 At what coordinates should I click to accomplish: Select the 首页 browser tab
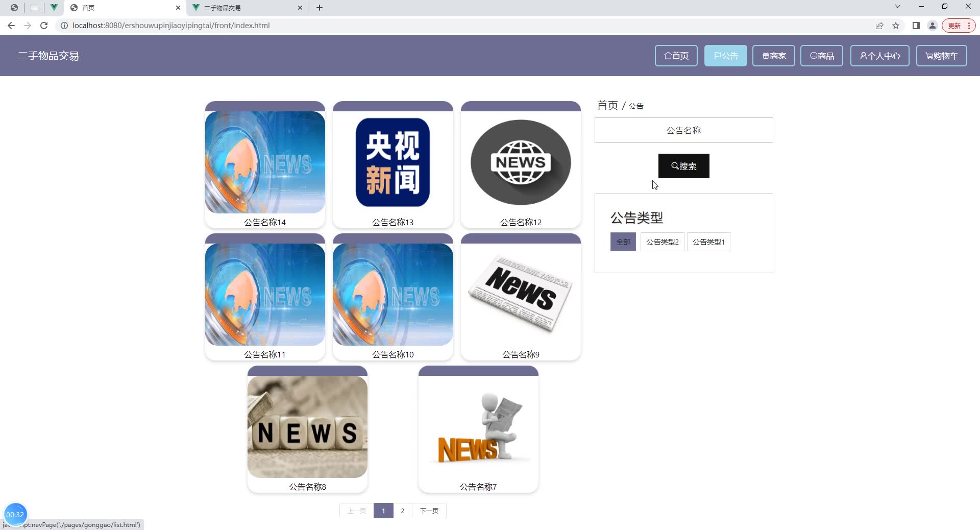pos(125,8)
